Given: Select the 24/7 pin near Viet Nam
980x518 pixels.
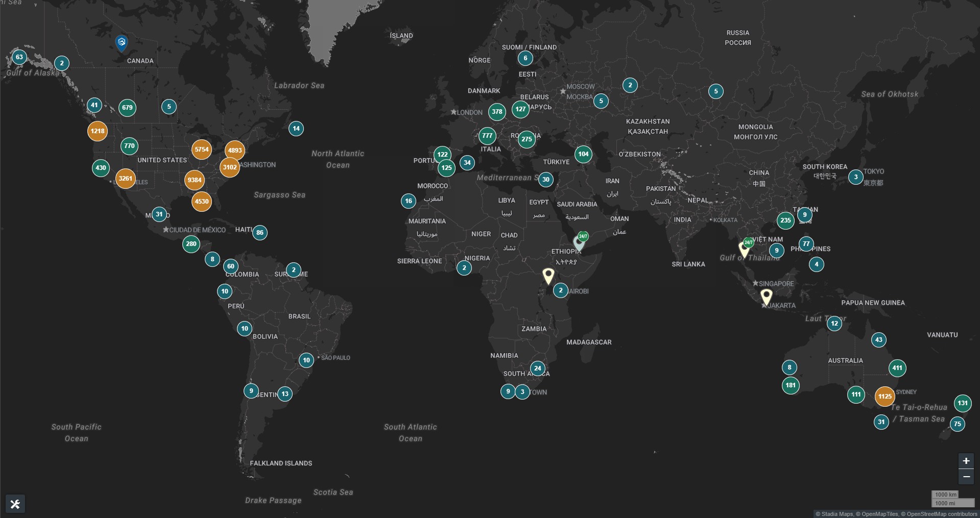Looking at the screenshot, I should pyautogui.click(x=745, y=249).
